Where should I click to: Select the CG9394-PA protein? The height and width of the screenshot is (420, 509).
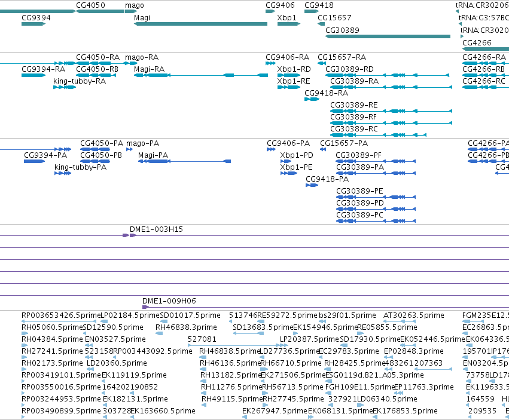[35, 161]
